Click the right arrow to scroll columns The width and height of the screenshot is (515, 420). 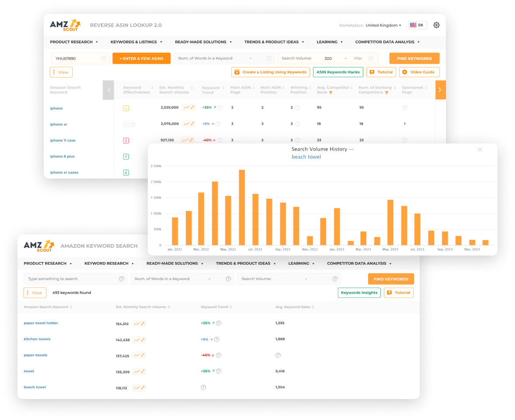(440, 90)
